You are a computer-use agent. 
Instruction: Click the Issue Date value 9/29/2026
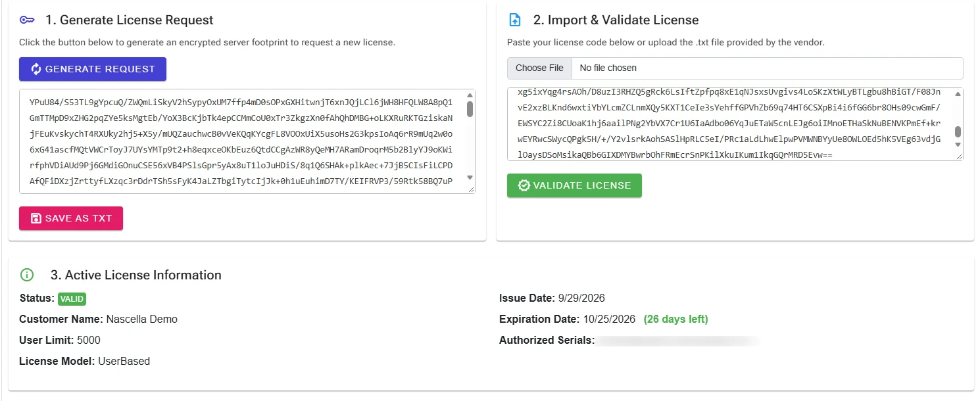581,298
